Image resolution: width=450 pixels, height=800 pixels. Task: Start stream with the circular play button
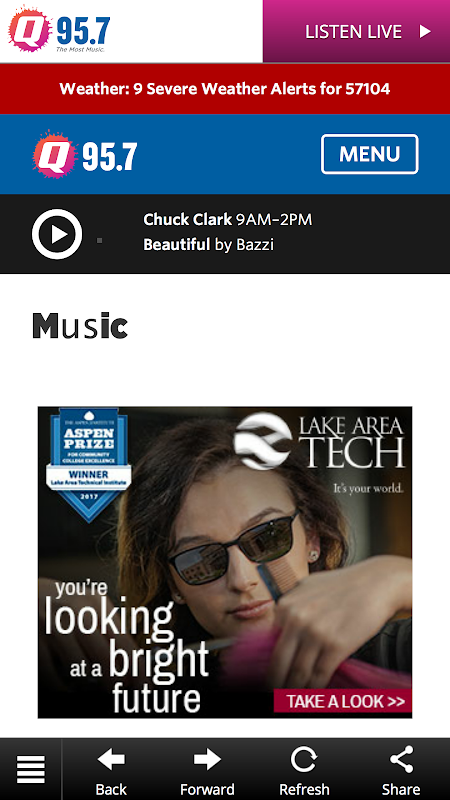click(x=57, y=234)
